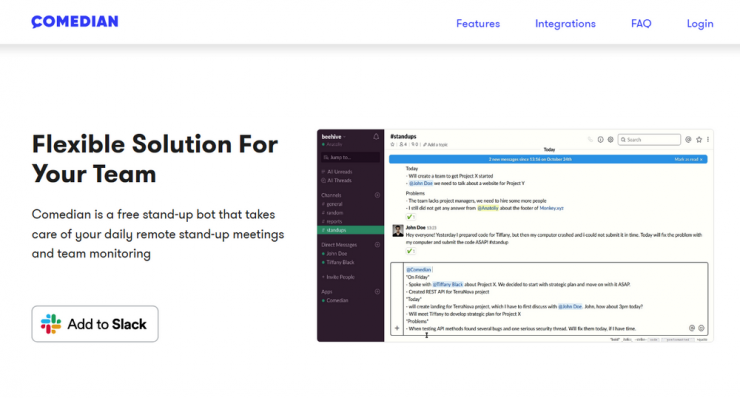
Task: Click Add a topic in channel header
Action: coord(435,144)
